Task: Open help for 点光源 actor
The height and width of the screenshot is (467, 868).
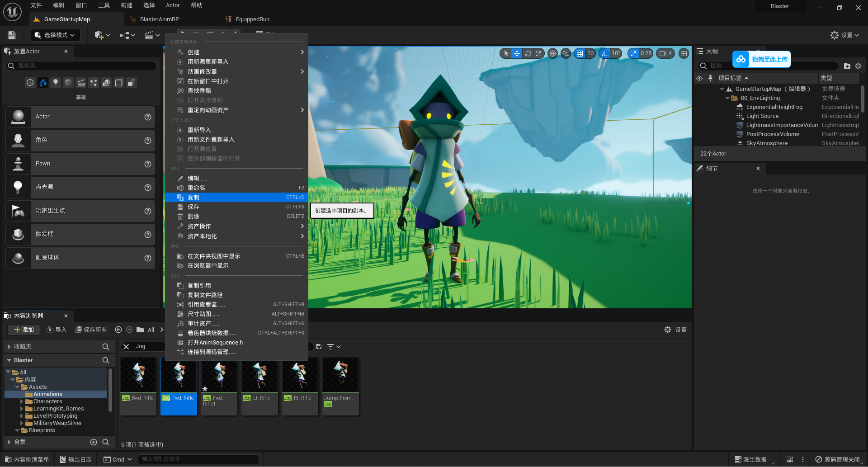Action: [x=148, y=188]
